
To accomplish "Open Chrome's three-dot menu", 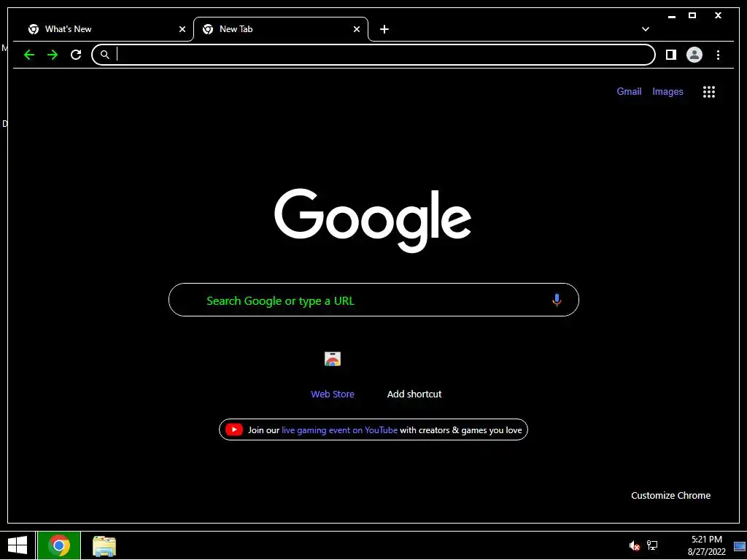I will click(x=718, y=55).
